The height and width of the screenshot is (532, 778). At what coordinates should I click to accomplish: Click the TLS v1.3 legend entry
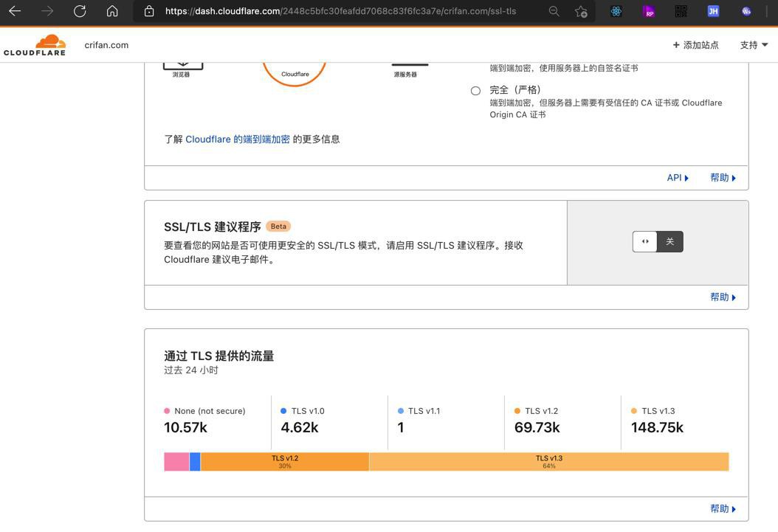click(653, 411)
